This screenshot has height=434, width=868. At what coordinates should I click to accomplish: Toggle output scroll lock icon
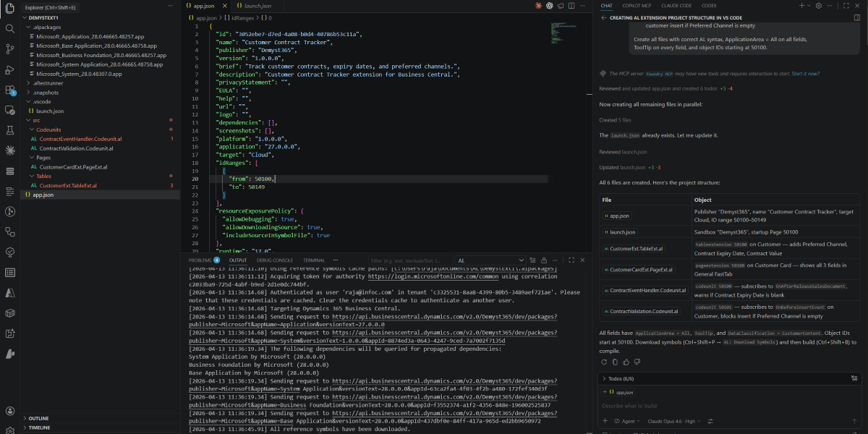[x=544, y=260]
